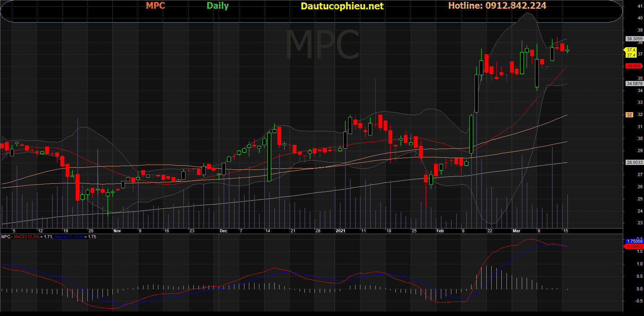
Task: Click the Nov month label on time axis
Action: pyautogui.click(x=117, y=231)
